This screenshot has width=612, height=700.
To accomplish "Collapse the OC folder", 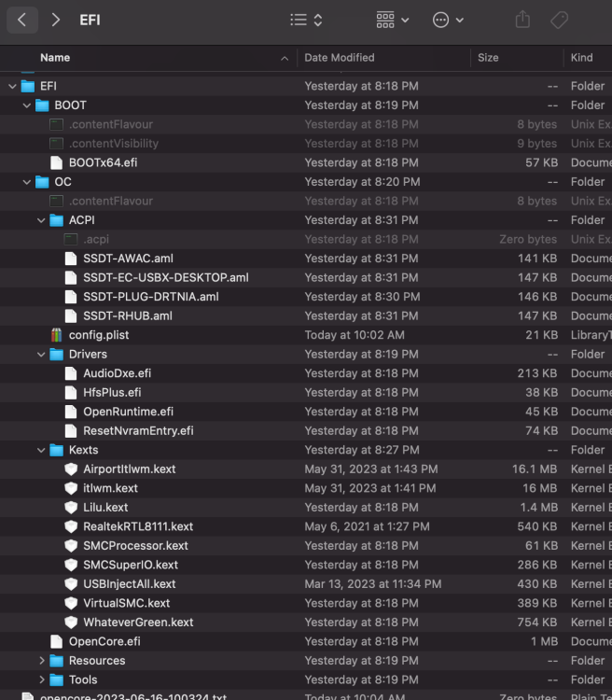I will (27, 182).
